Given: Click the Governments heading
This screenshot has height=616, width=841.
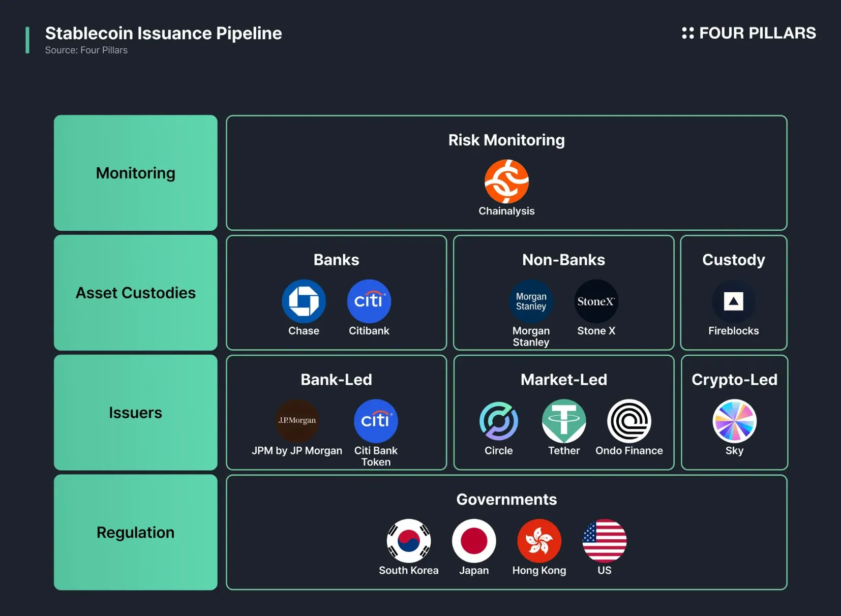Looking at the screenshot, I should pyautogui.click(x=506, y=500).
